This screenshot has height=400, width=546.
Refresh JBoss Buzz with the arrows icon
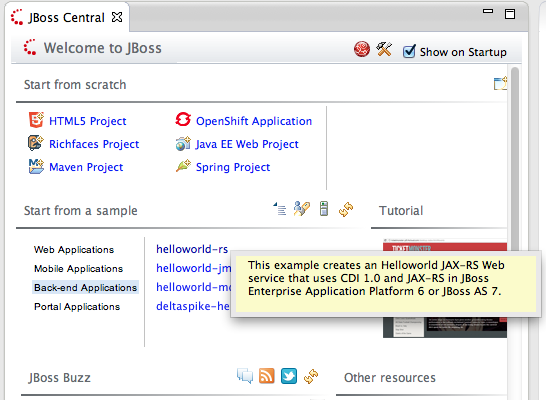(311, 376)
